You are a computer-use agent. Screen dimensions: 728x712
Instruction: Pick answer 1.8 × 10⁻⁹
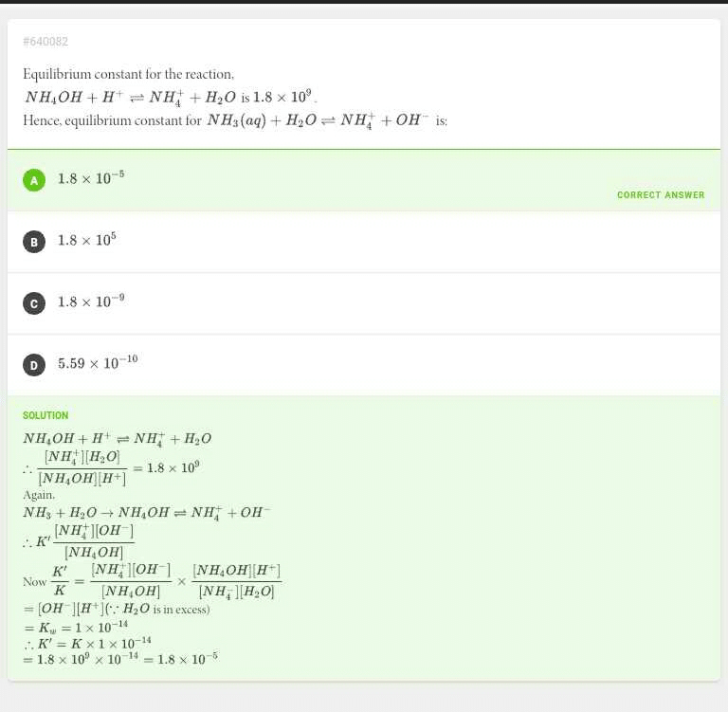tap(91, 301)
